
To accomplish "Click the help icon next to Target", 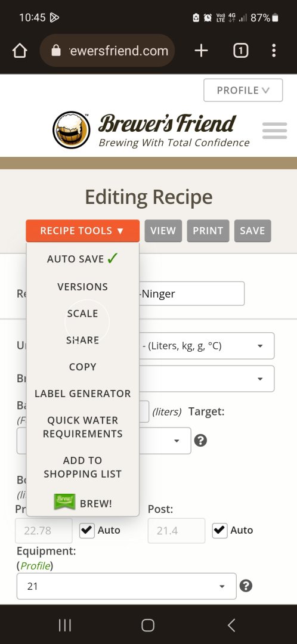I will click(200, 441).
